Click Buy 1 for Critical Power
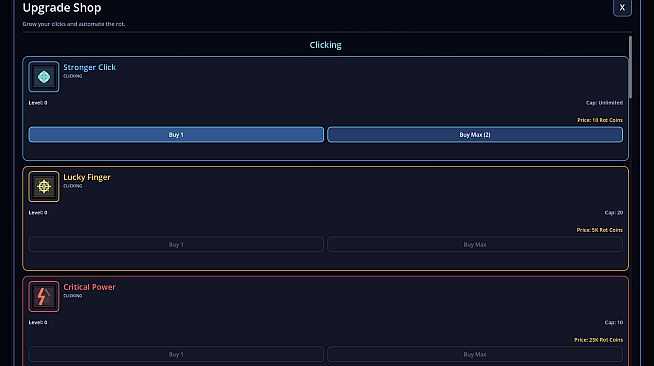Viewport: 654px width, 366px height. click(x=176, y=354)
